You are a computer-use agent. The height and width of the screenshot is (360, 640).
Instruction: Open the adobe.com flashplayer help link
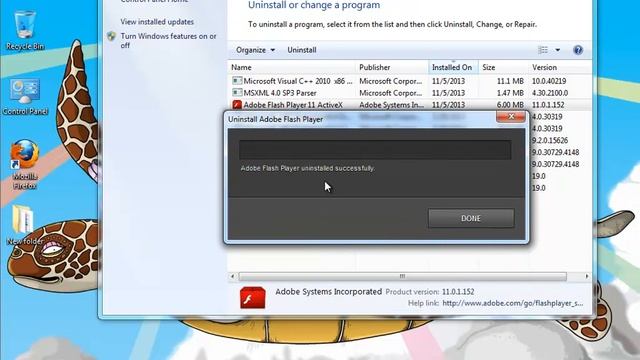click(x=513, y=303)
